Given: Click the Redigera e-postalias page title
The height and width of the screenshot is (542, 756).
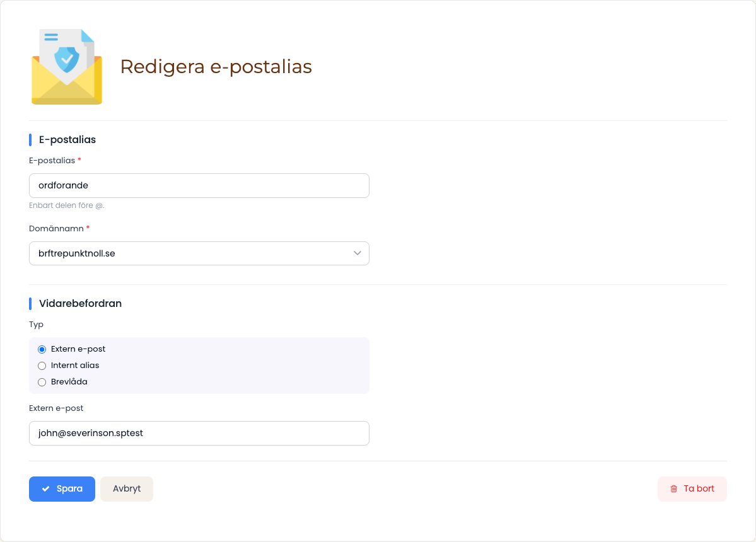Looking at the screenshot, I should pyautogui.click(x=216, y=66).
